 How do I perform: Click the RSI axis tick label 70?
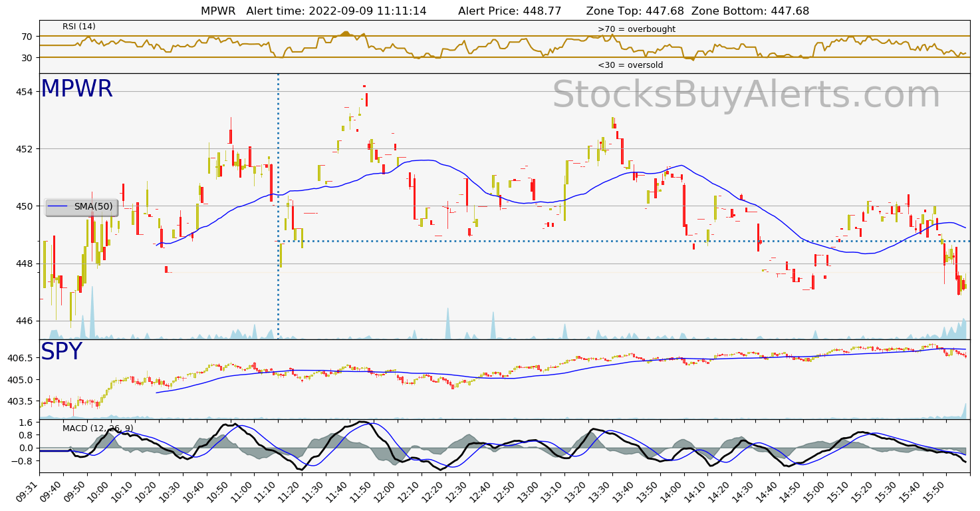pos(27,37)
